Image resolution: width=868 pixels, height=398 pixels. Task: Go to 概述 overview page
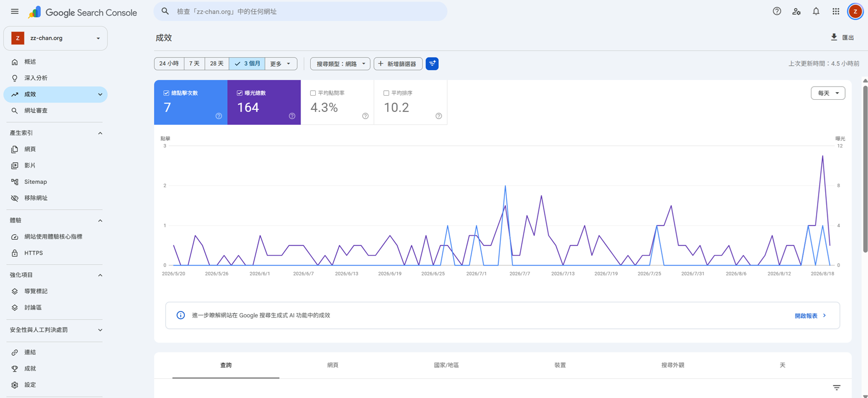coord(56,62)
